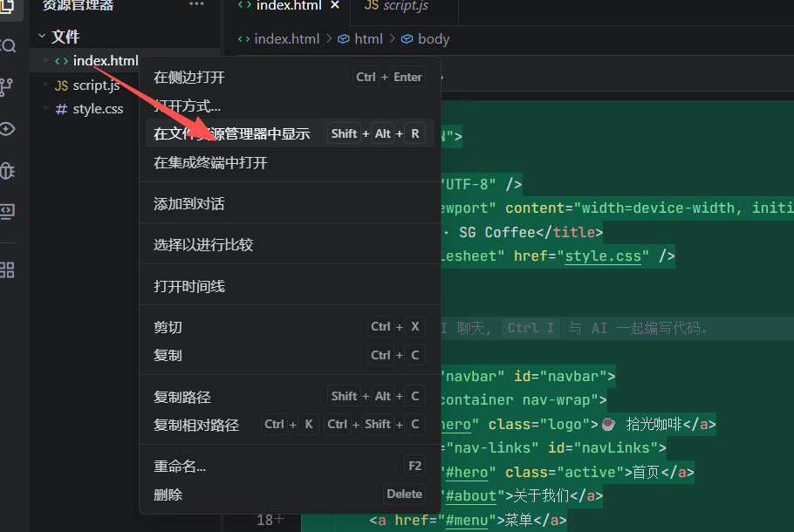
Task: Open the remote explorer monitor icon
Action: 7,210
